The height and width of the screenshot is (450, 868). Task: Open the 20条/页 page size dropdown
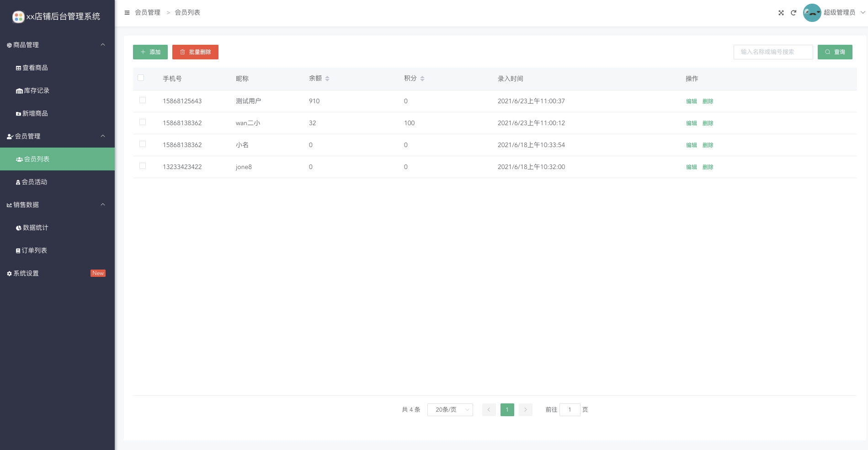tap(450, 410)
